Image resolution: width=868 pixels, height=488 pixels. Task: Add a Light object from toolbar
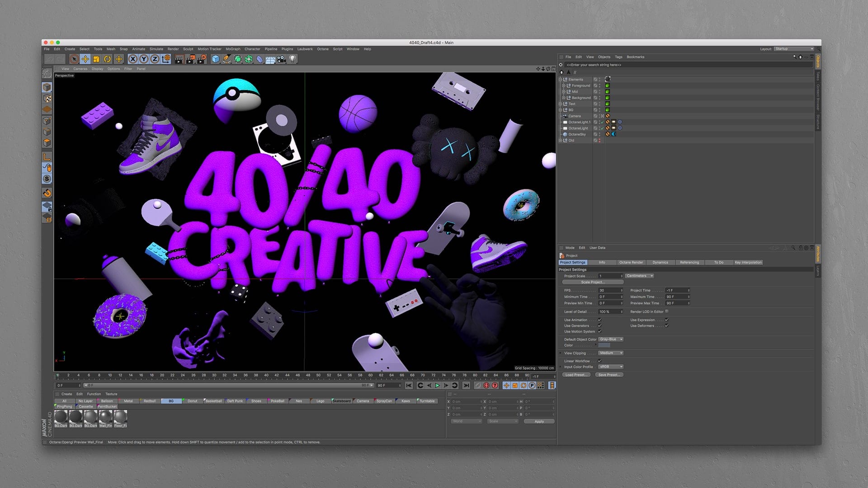292,59
